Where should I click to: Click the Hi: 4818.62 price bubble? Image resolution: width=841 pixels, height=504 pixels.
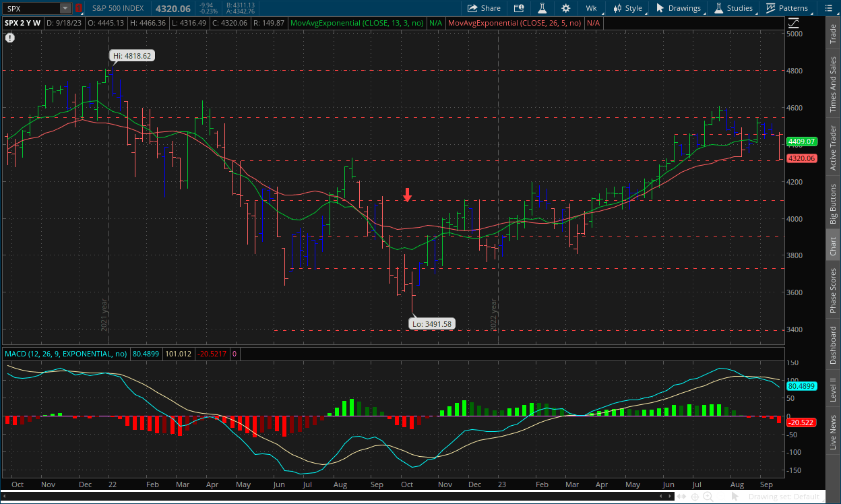[133, 57]
